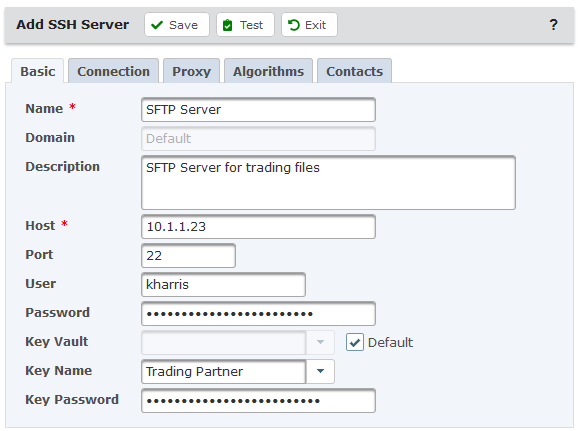This screenshot has height=431, width=578.
Task: Click the Port field showing 22
Action: point(188,256)
